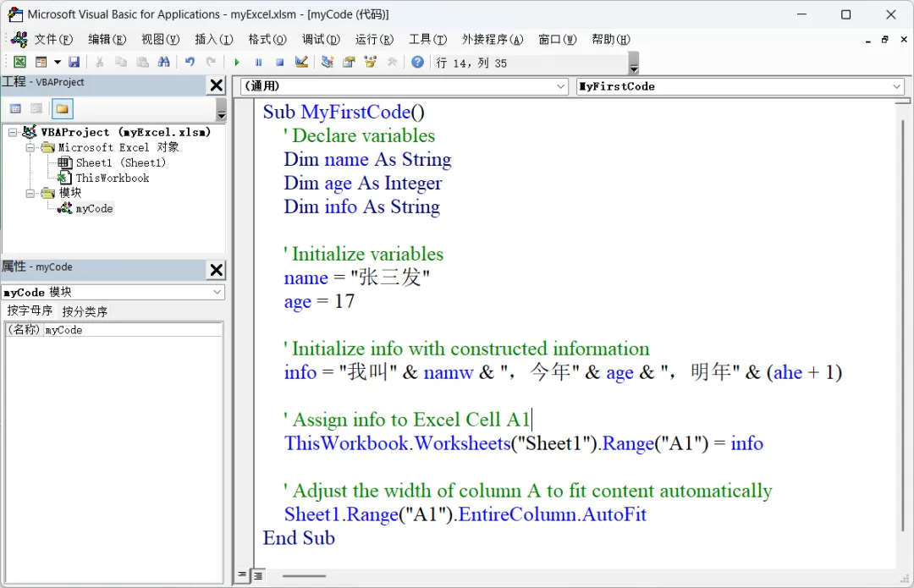Open Find with the binoculars icon
The width and height of the screenshot is (914, 588).
coord(164,62)
